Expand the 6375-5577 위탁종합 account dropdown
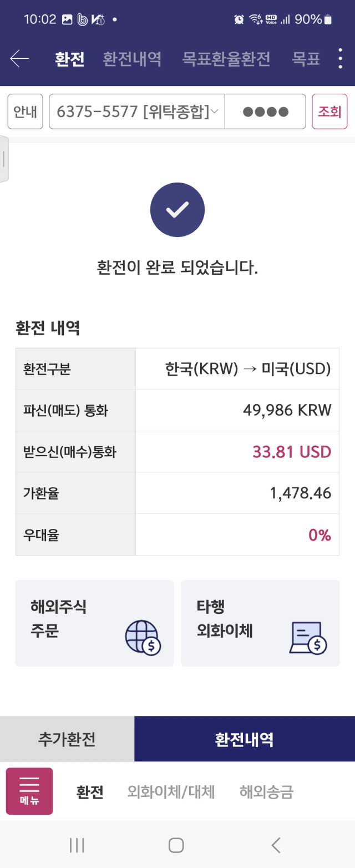This screenshot has height=868, width=355. 137,112
